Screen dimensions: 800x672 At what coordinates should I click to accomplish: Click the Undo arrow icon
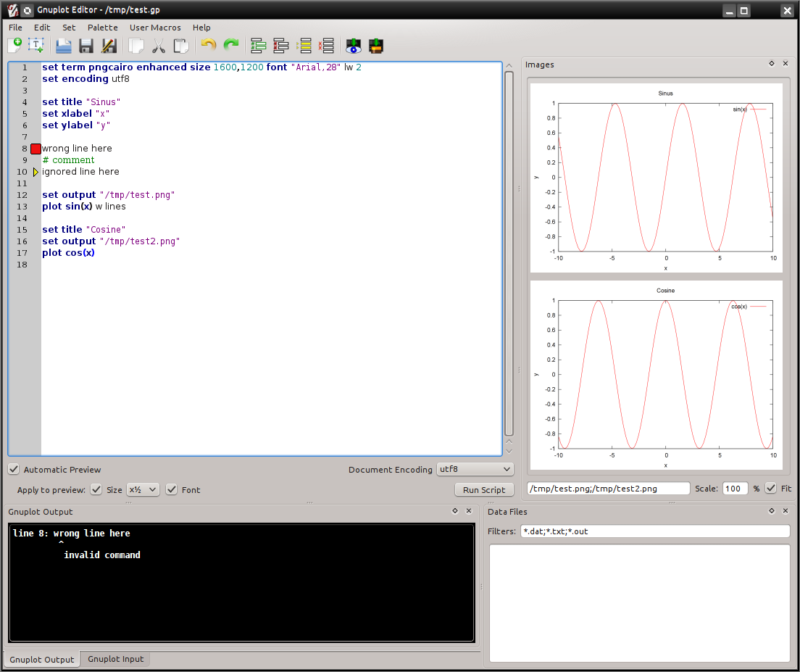click(208, 46)
